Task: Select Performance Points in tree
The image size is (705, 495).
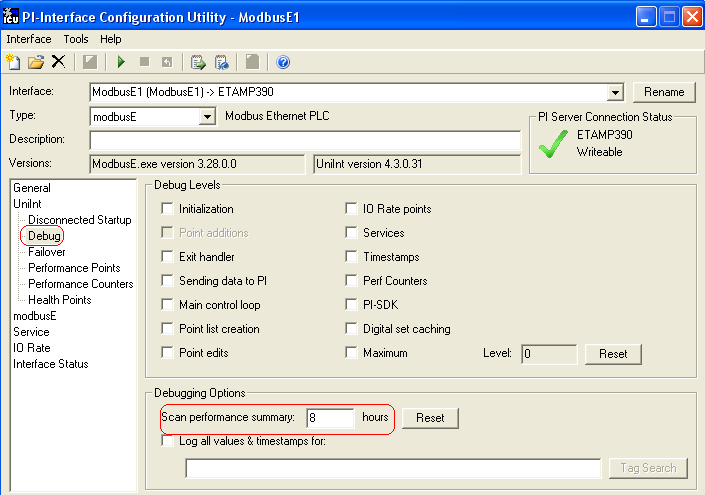Action: (x=74, y=268)
